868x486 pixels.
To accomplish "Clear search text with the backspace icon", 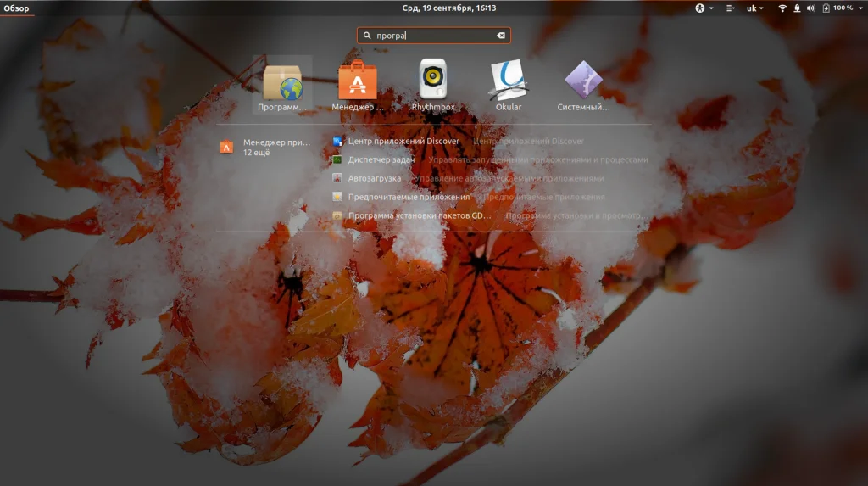I will [x=501, y=36].
